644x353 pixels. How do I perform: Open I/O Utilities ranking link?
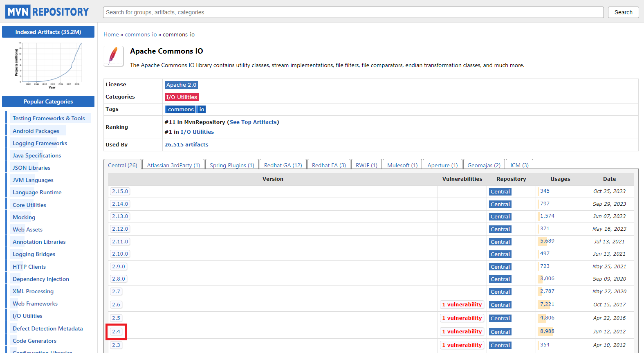197,132
